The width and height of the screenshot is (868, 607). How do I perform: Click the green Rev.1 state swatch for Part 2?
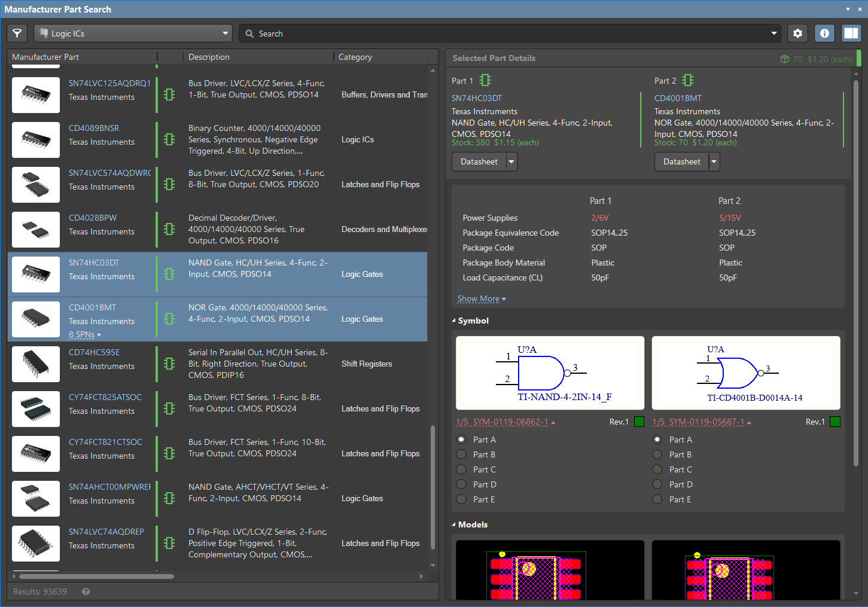coord(835,422)
